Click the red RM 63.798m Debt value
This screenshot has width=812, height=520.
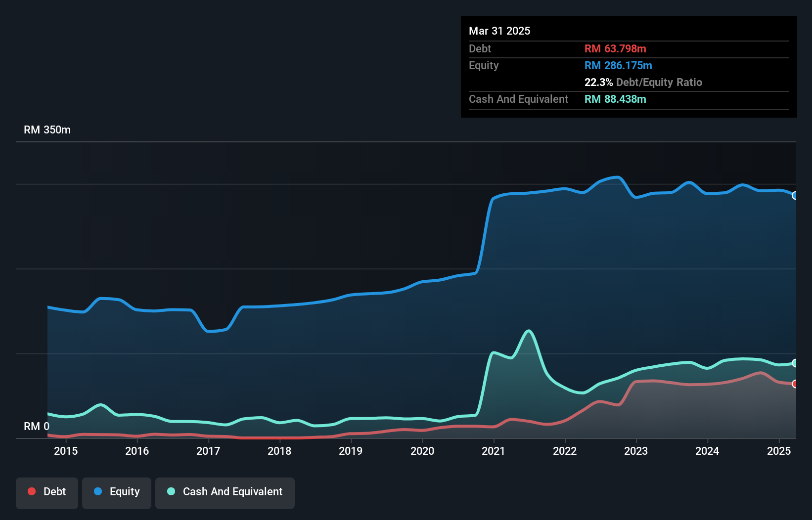(x=615, y=48)
